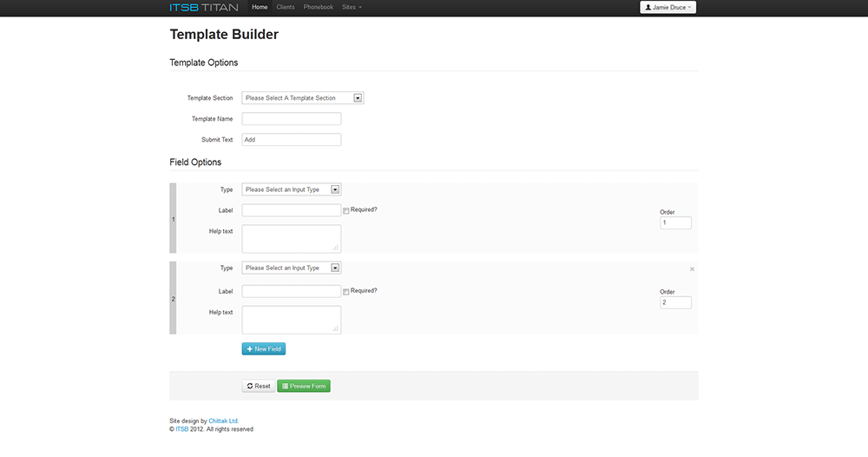Open the second field's input Type dropdown
This screenshot has width=868, height=457.
click(291, 268)
